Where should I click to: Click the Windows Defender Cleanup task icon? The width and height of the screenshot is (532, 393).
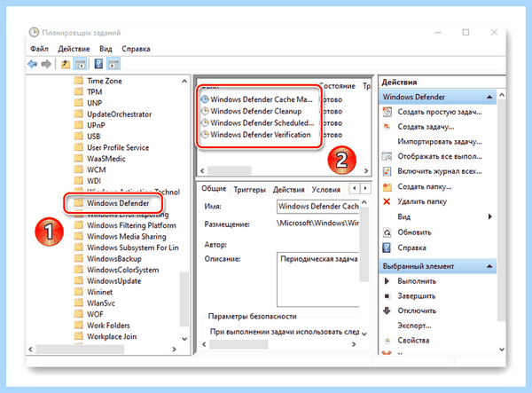pyautogui.click(x=205, y=111)
